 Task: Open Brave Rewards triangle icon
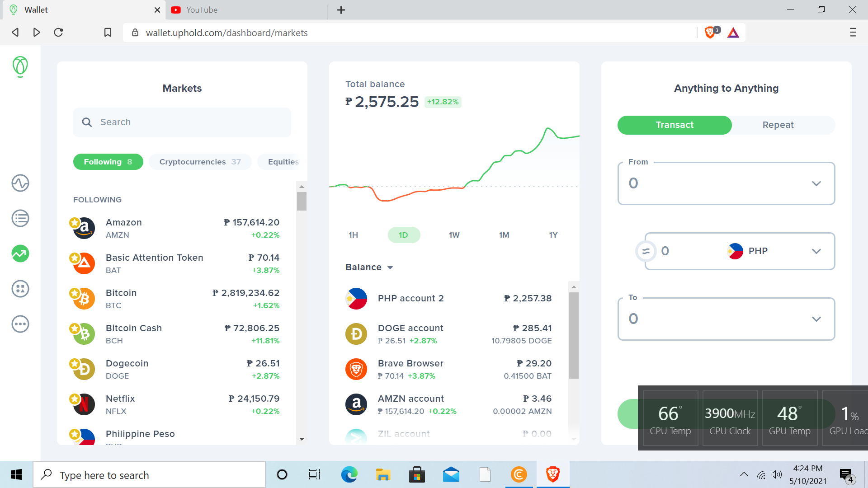click(x=733, y=33)
